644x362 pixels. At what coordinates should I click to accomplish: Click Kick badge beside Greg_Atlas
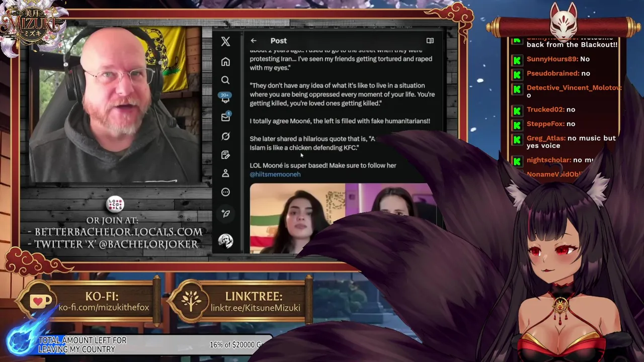pos(517,139)
